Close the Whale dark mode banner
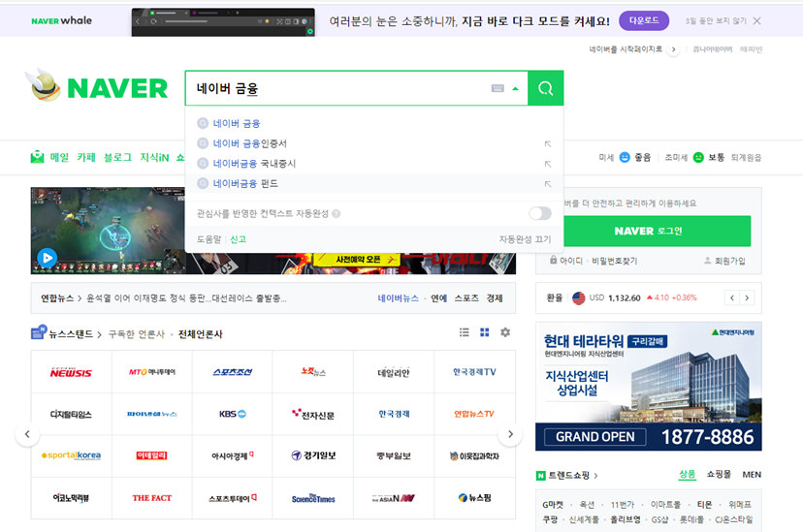The width and height of the screenshot is (803, 532). point(756,21)
